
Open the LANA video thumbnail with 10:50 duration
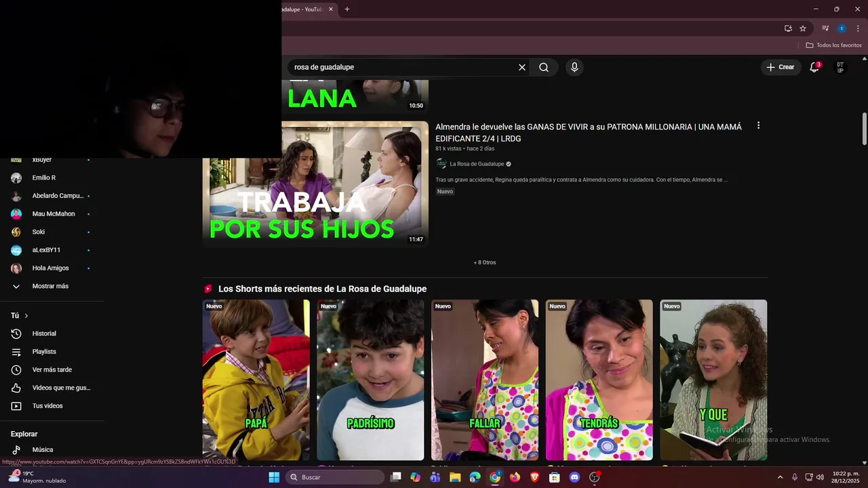click(x=355, y=96)
